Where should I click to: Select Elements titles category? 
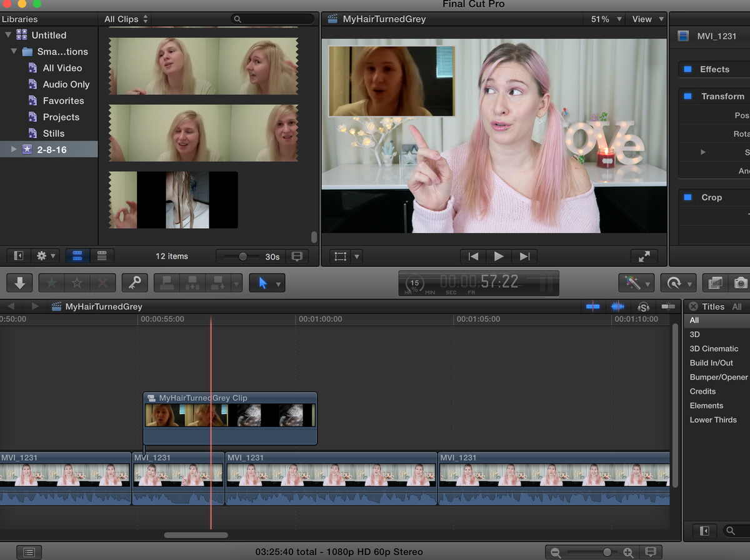tap(706, 406)
